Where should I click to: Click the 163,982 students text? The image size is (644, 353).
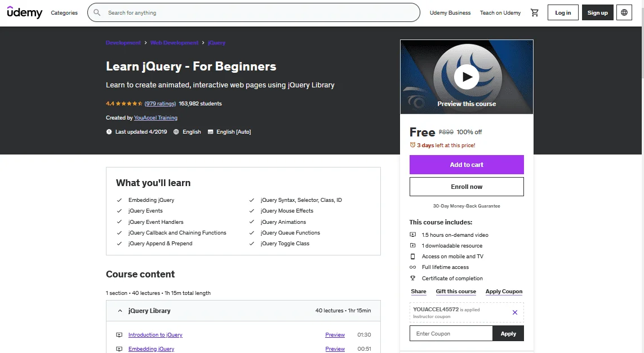point(200,104)
